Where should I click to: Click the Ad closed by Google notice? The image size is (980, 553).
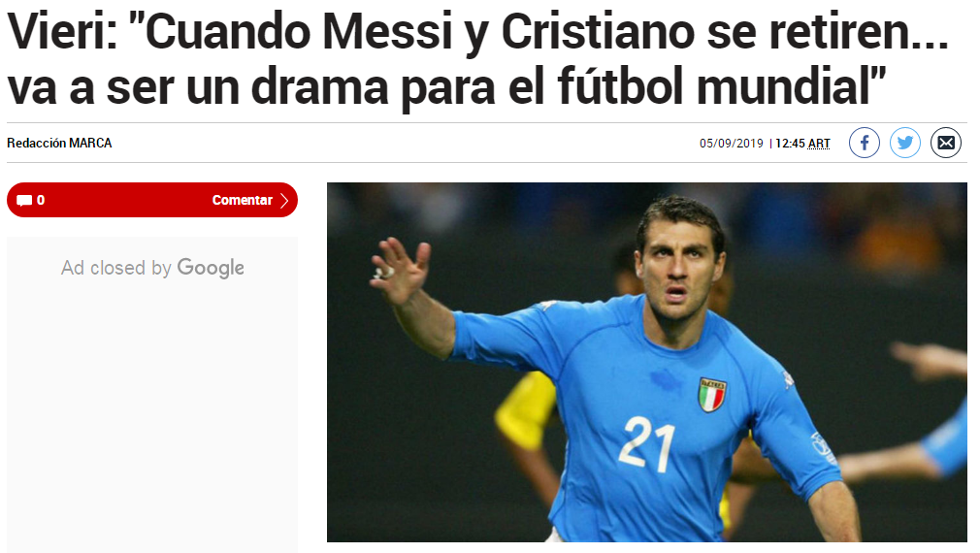(152, 268)
